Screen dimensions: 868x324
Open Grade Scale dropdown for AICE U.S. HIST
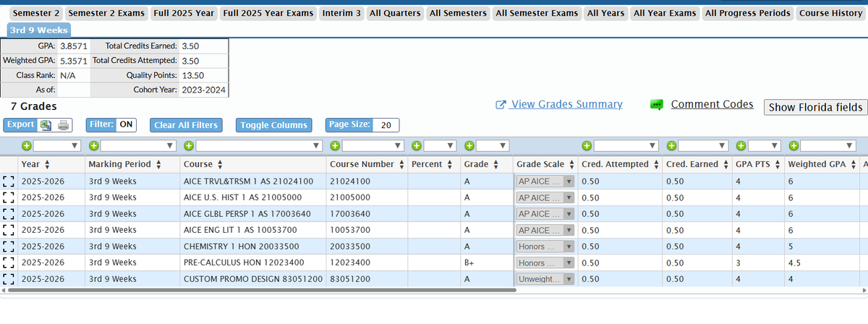[545, 197]
